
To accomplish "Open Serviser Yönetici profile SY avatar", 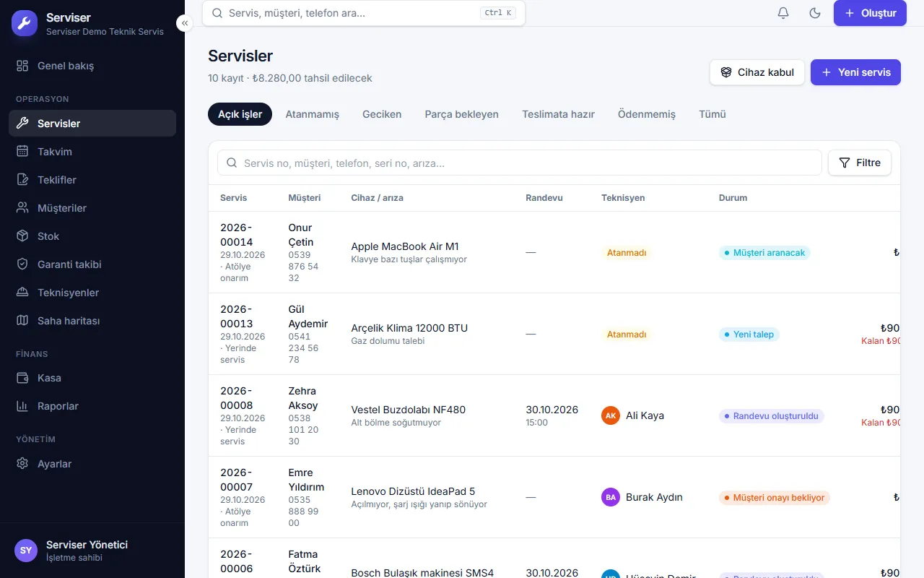I will tap(26, 551).
